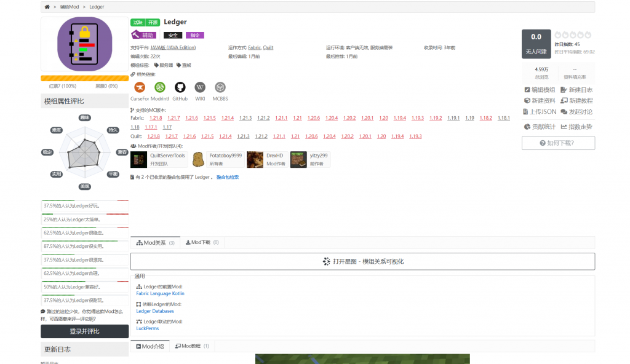Click the 辅助 category tag

click(x=143, y=35)
